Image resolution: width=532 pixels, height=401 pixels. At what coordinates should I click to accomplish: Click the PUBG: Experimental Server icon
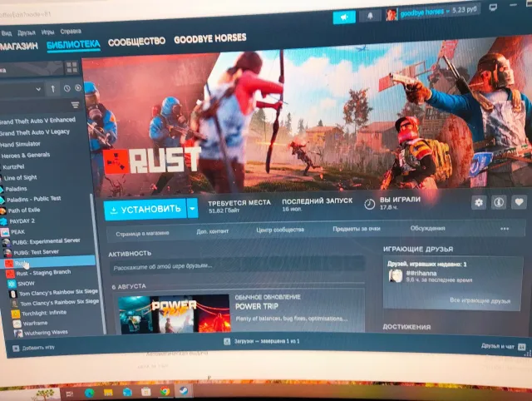7,243
